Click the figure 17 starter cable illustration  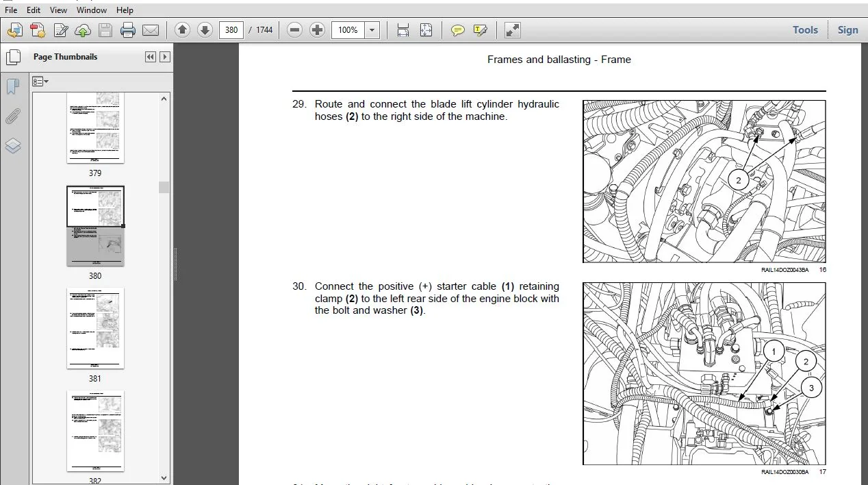pos(704,374)
